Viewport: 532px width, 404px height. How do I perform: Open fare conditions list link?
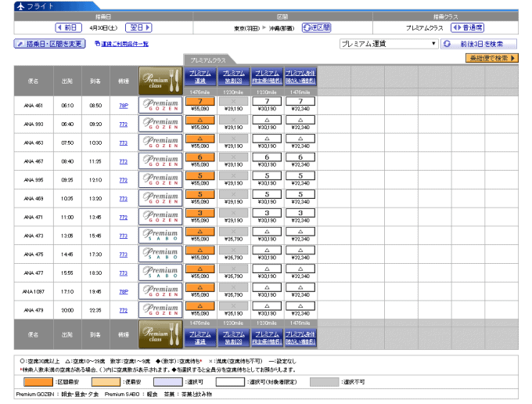pos(122,44)
